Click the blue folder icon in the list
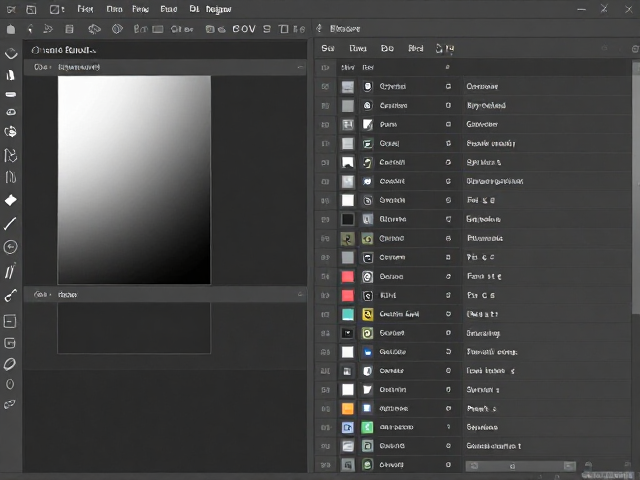Screen dimensions: 640x480 (x=367, y=352)
